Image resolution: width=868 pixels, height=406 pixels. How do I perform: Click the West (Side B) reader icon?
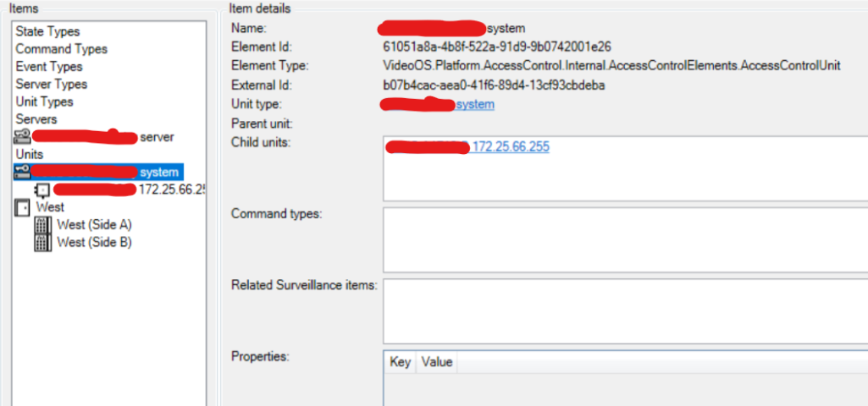click(41, 243)
